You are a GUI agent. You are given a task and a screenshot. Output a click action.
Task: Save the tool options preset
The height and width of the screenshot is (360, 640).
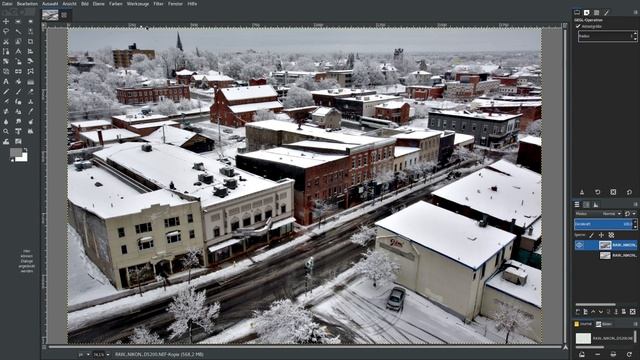[x=582, y=192]
